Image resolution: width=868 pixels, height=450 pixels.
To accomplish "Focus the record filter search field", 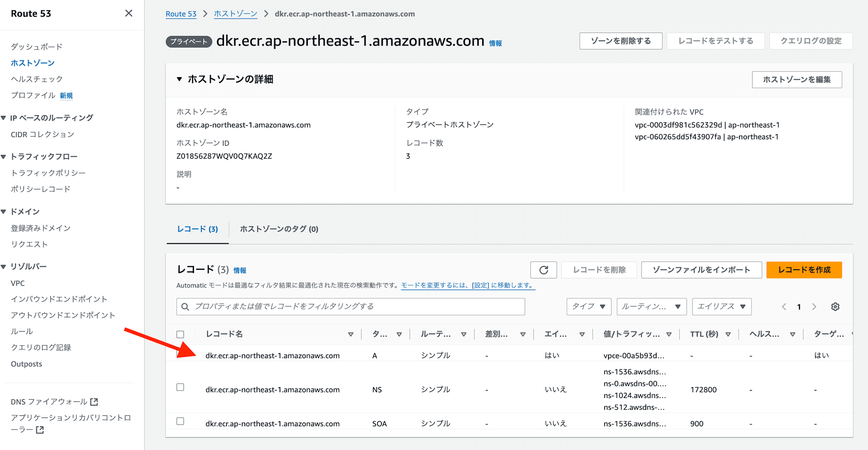I will pyautogui.click(x=351, y=307).
